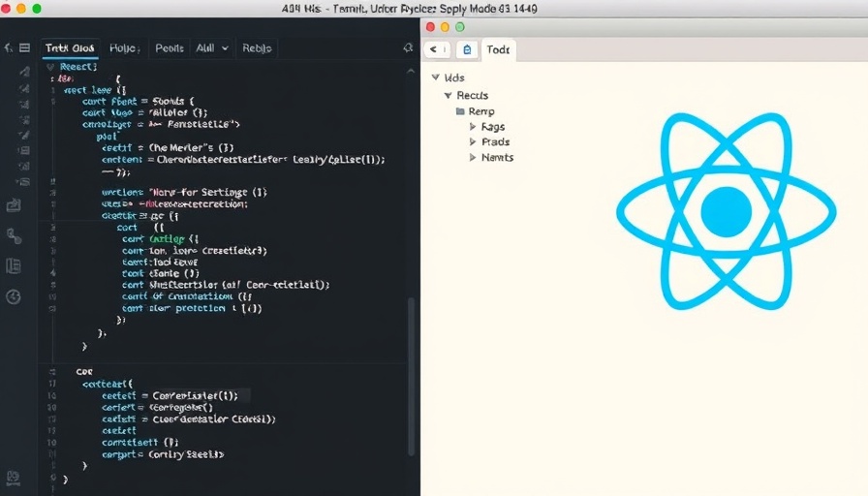868x496 pixels.
Task: Open the briefcase icon in the left sidebar
Action: 14,206
